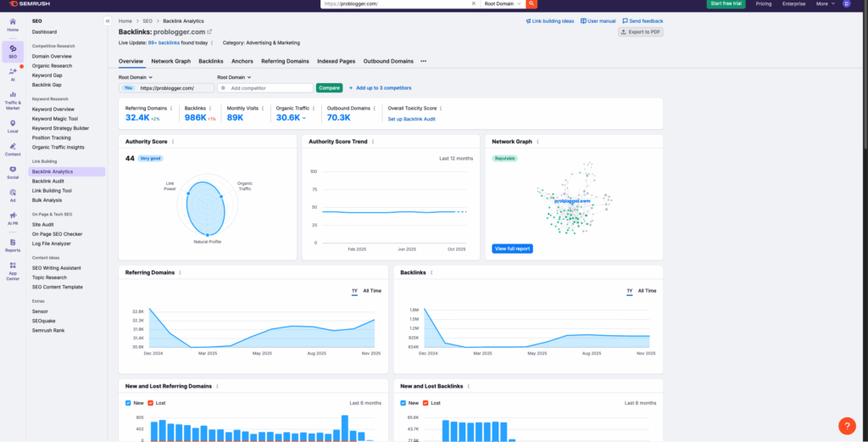Click the orange search button

(x=531, y=3)
